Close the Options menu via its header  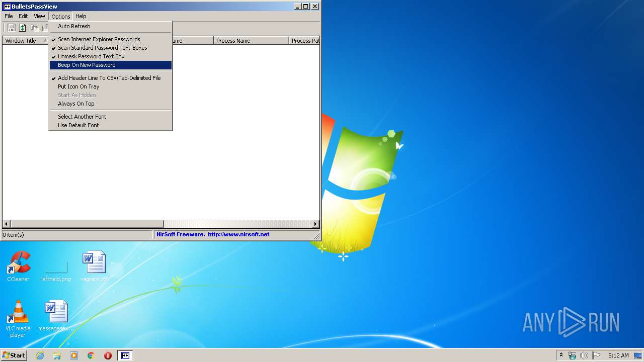(x=61, y=16)
